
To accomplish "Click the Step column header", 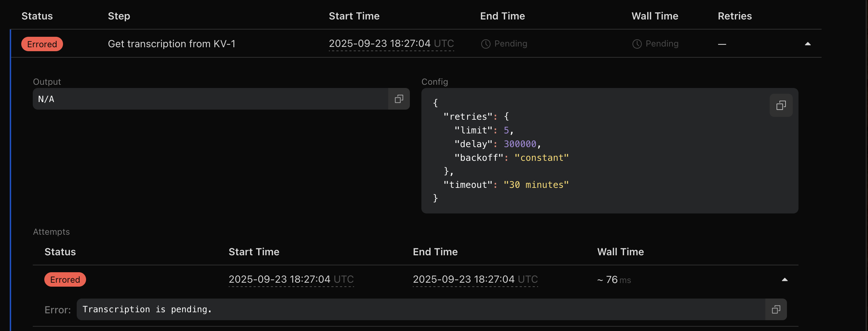I will pos(119,16).
